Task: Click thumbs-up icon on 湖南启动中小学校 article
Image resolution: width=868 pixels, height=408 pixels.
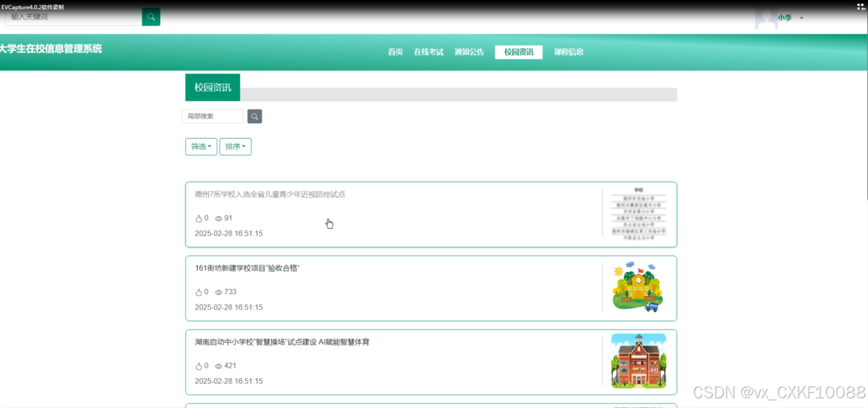Action: pyautogui.click(x=198, y=366)
